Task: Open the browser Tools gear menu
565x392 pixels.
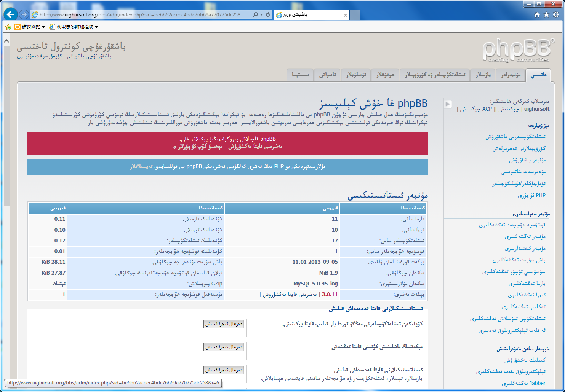Action: tap(556, 14)
